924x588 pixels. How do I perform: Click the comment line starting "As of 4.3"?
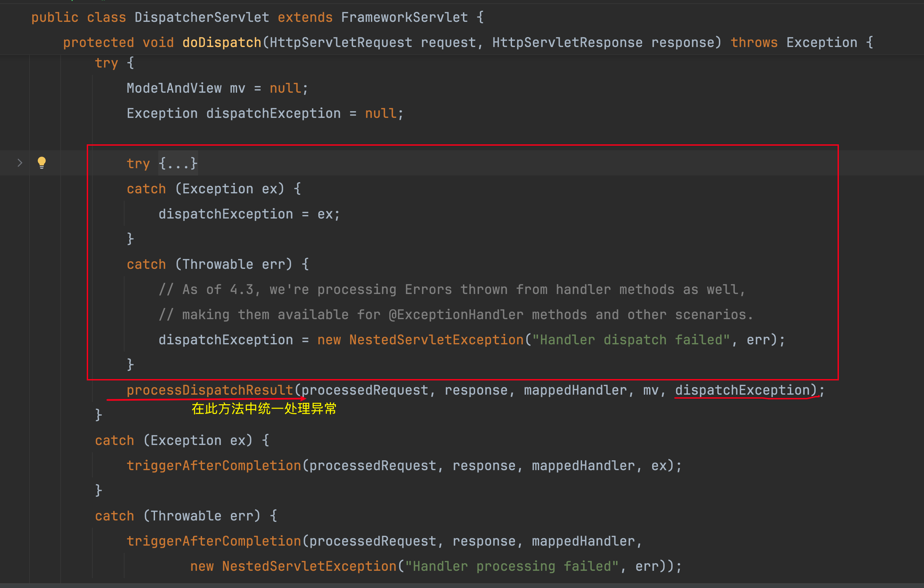(452, 290)
